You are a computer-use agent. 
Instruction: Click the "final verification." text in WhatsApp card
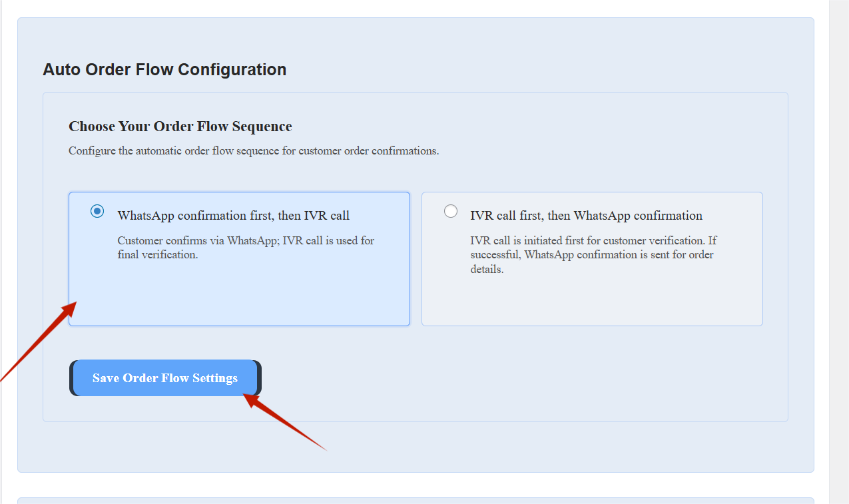pyautogui.click(x=158, y=255)
